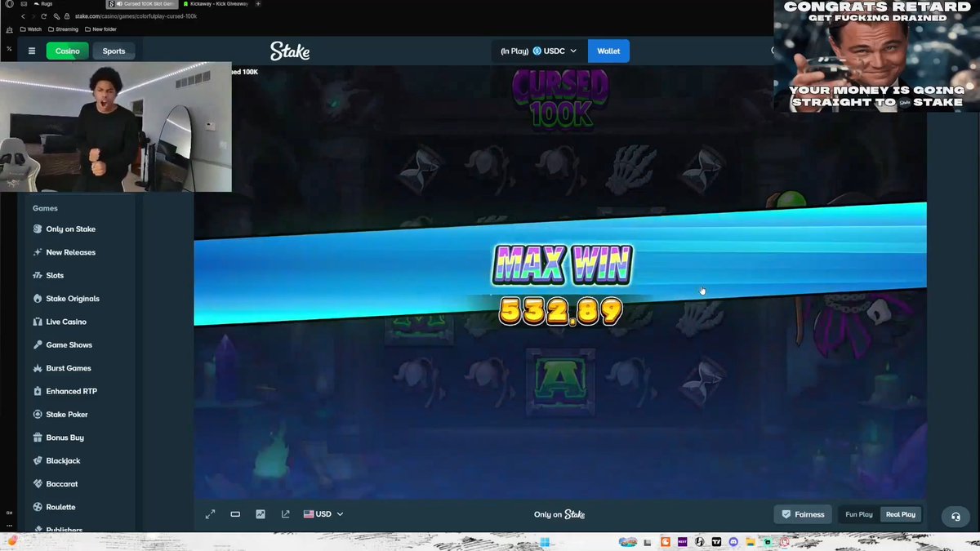
Task: Open the Burst Games sidebar link
Action: (x=69, y=368)
